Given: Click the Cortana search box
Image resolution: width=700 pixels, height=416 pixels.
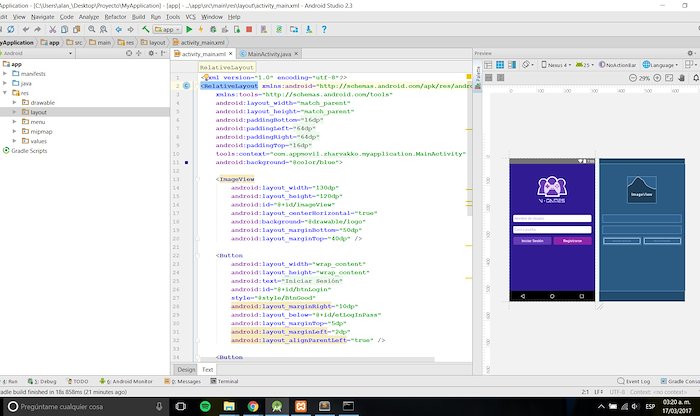Looking at the screenshot, I should click(85, 406).
